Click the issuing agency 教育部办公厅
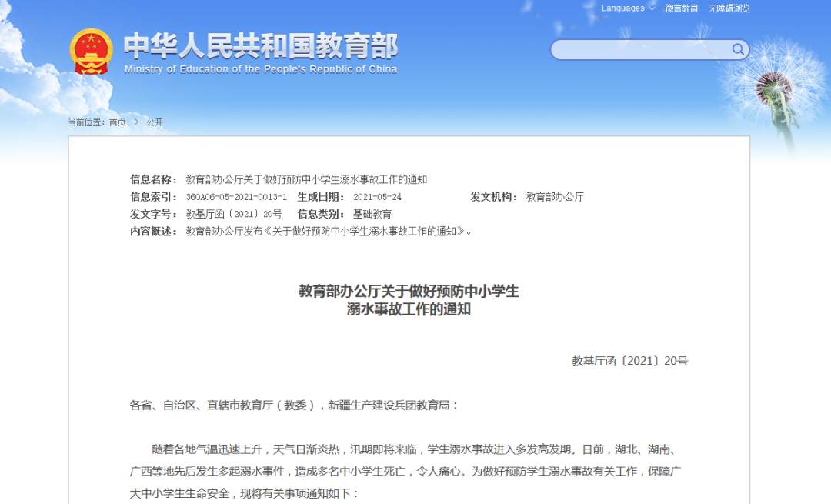Screen dimensions: 831x504 (x=555, y=197)
